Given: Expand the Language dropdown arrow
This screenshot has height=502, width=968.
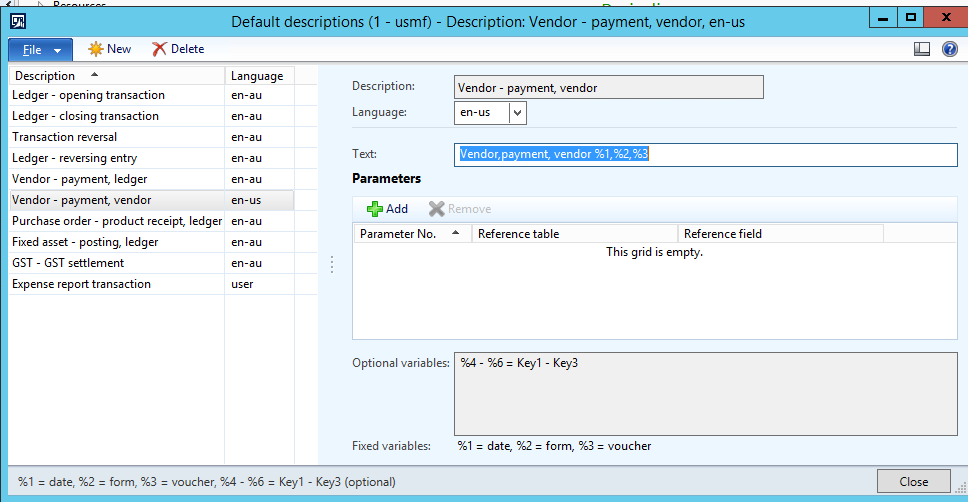Looking at the screenshot, I should click(x=517, y=113).
